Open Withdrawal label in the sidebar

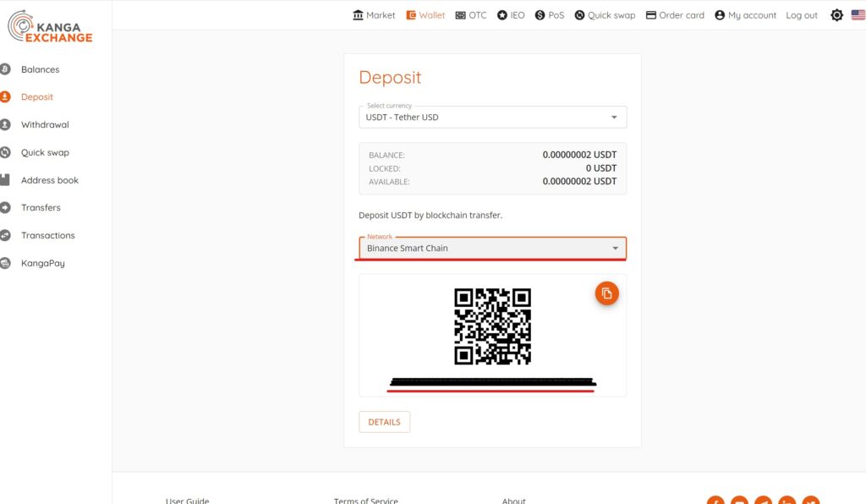(x=45, y=125)
